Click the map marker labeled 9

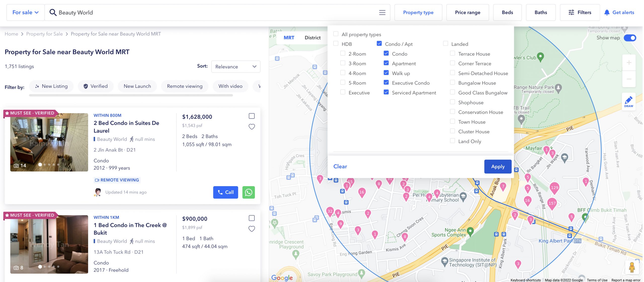340,224
